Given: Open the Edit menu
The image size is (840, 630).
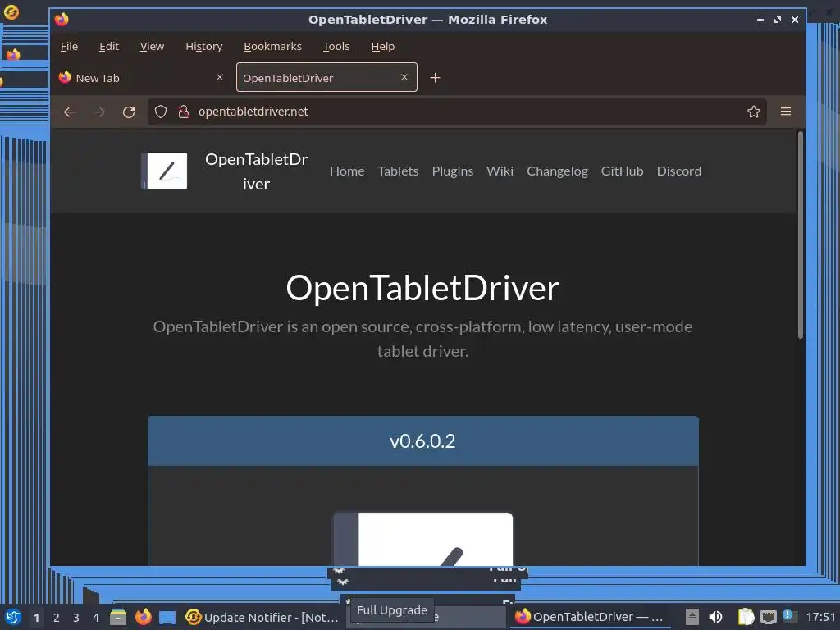Looking at the screenshot, I should pyautogui.click(x=109, y=47).
